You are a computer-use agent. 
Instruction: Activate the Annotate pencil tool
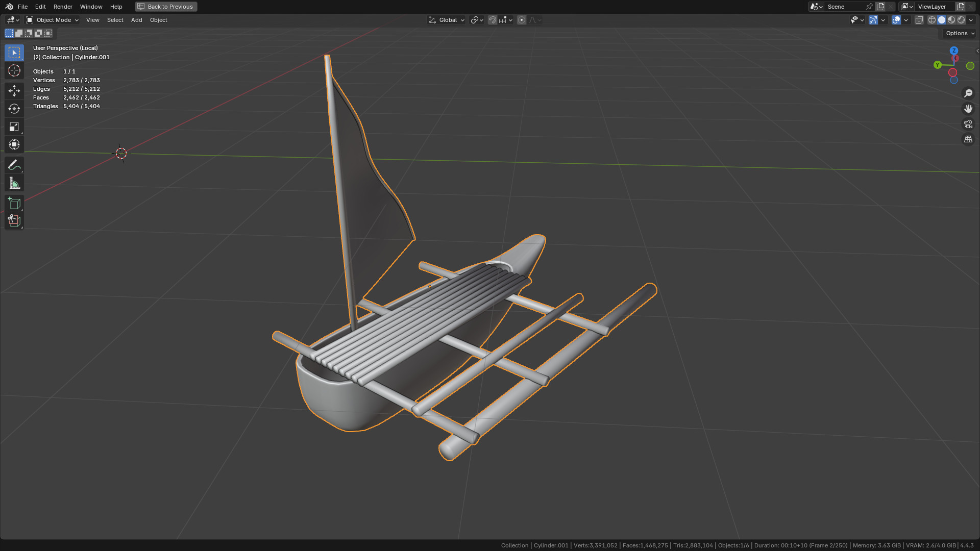tap(14, 165)
